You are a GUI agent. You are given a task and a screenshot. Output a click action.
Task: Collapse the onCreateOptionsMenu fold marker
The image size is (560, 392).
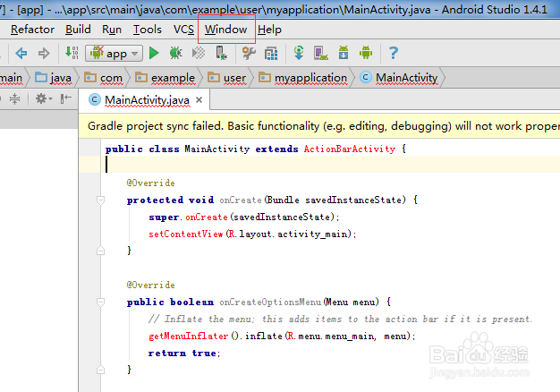point(101,302)
